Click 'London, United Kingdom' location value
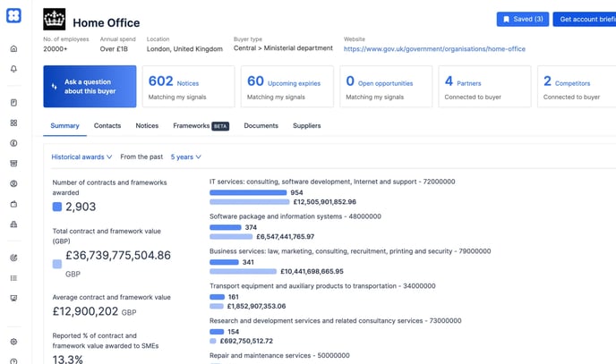The image size is (616, 364). 184,49
